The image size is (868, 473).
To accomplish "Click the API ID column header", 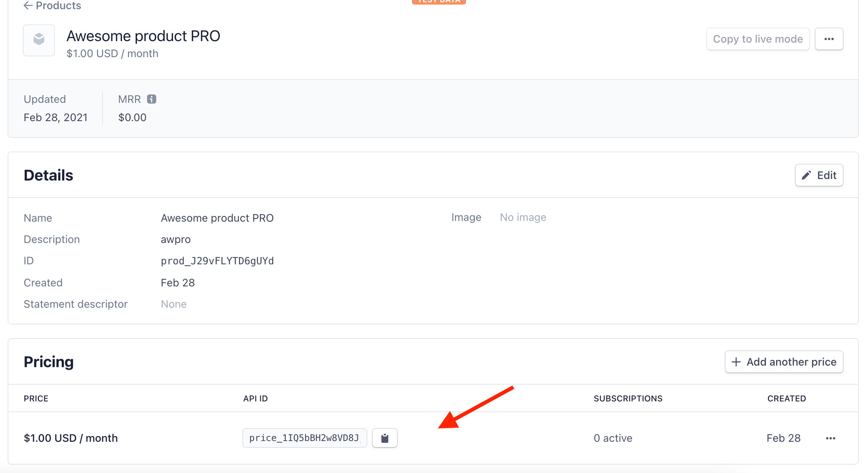I will click(x=255, y=398).
